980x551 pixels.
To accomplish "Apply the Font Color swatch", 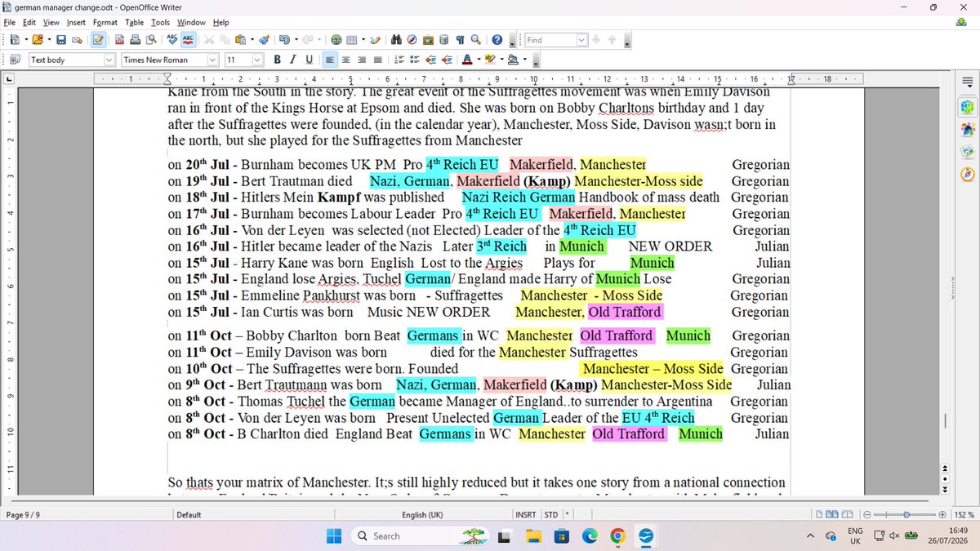I will pyautogui.click(x=466, y=60).
